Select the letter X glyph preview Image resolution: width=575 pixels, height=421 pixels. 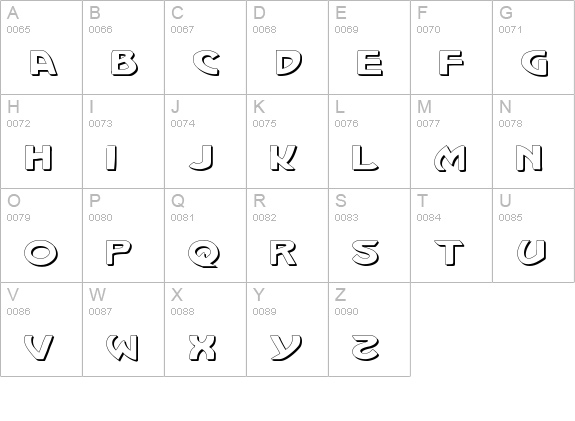coord(202,347)
